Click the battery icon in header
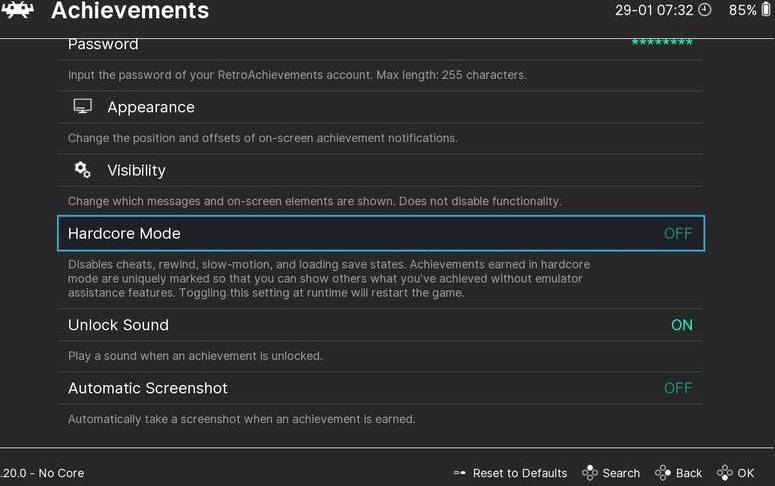 point(766,11)
